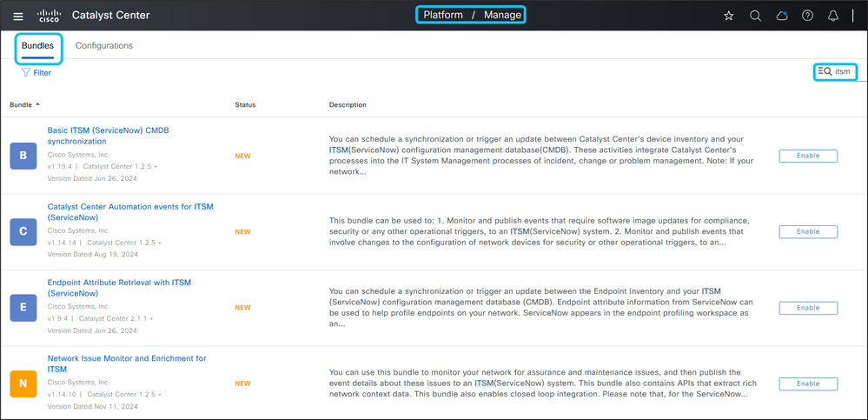Click the cloud status icon
This screenshot has width=868, height=420.
click(781, 16)
